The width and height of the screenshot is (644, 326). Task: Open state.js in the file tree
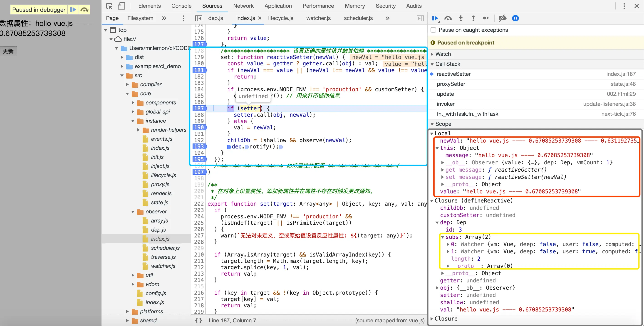[x=159, y=203]
